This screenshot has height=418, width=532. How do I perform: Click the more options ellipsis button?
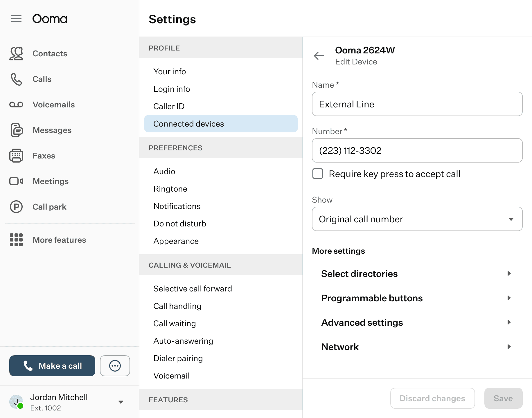tap(115, 366)
